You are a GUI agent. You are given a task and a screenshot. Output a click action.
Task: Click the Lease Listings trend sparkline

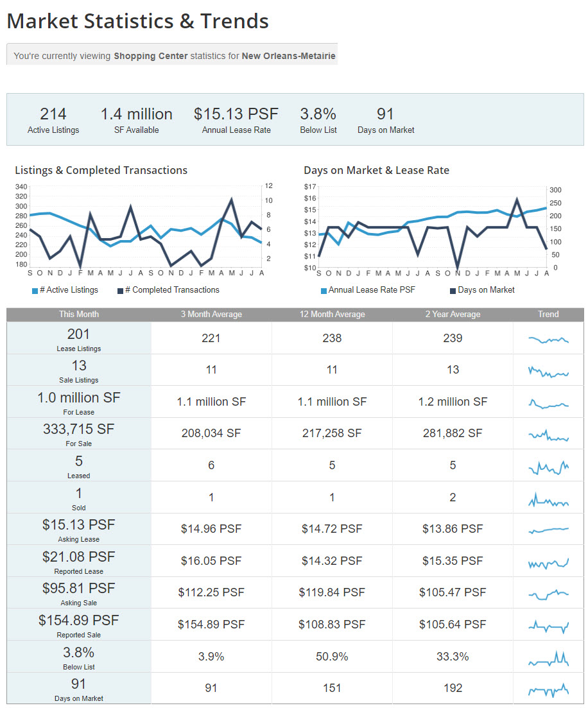(548, 340)
